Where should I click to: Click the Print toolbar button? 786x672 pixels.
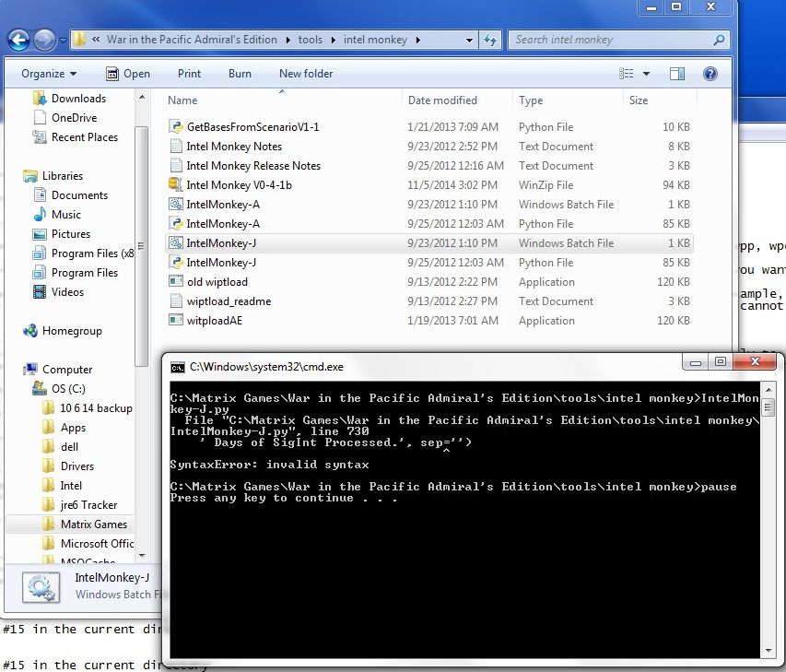(x=189, y=74)
